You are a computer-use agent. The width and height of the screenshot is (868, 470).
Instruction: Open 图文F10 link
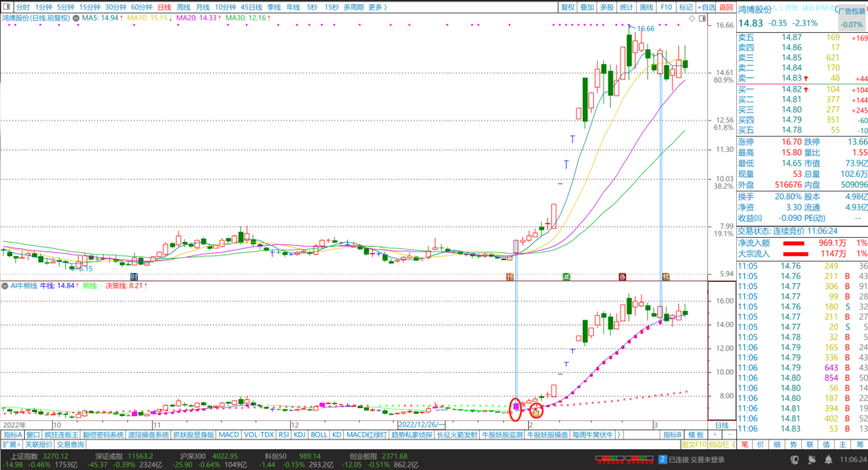[694, 444]
